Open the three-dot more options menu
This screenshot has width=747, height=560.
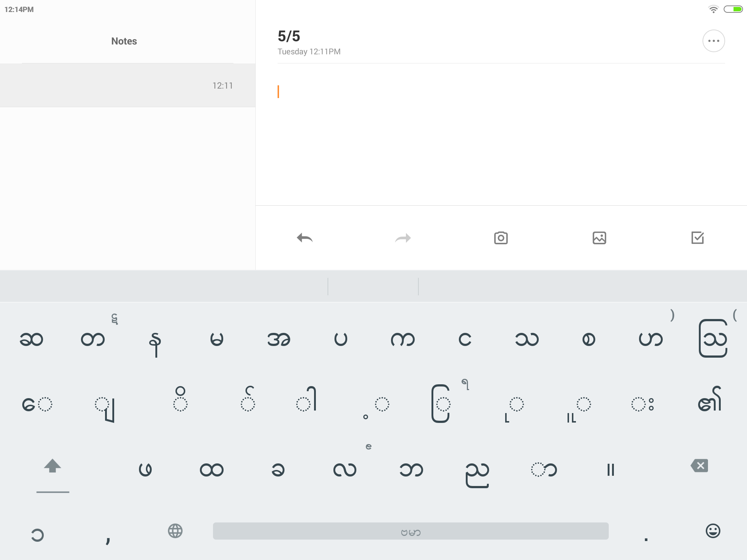(713, 41)
